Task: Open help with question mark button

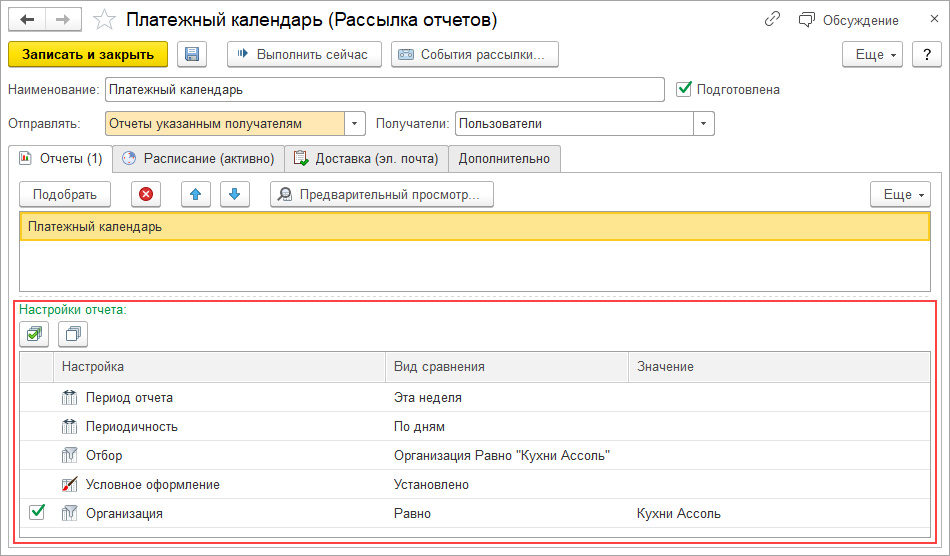Action: tap(926, 54)
